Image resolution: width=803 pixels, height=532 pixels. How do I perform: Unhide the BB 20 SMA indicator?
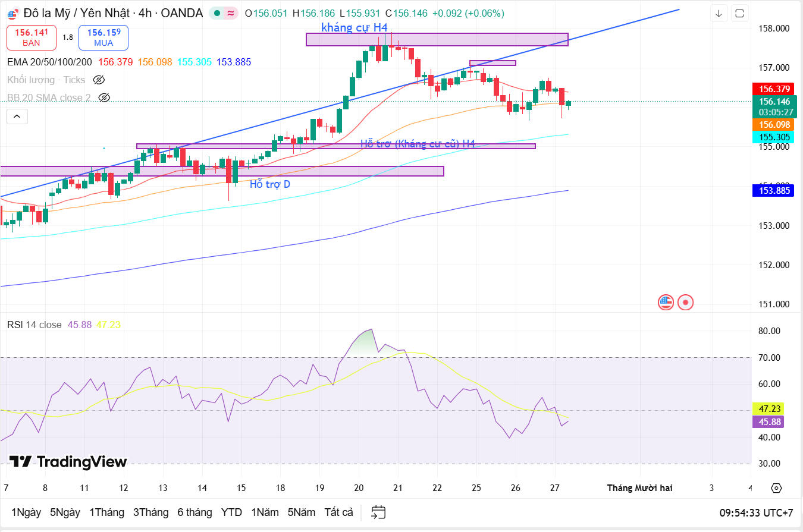104,97
